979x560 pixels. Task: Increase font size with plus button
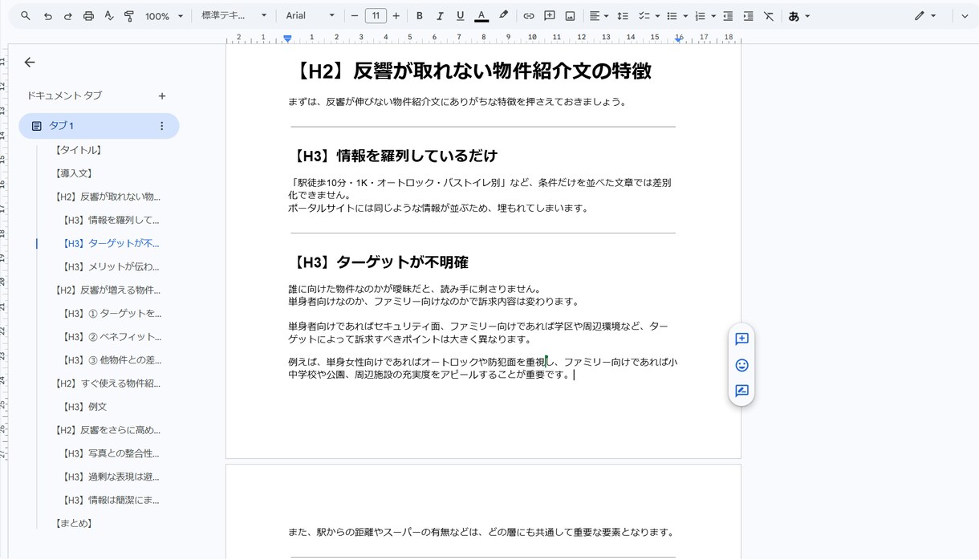(x=396, y=16)
